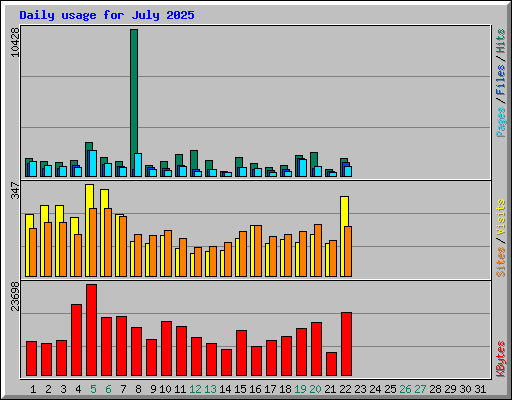The image size is (512, 400).
Task: Click day label 8 on the x-axis
Action: pos(138,389)
